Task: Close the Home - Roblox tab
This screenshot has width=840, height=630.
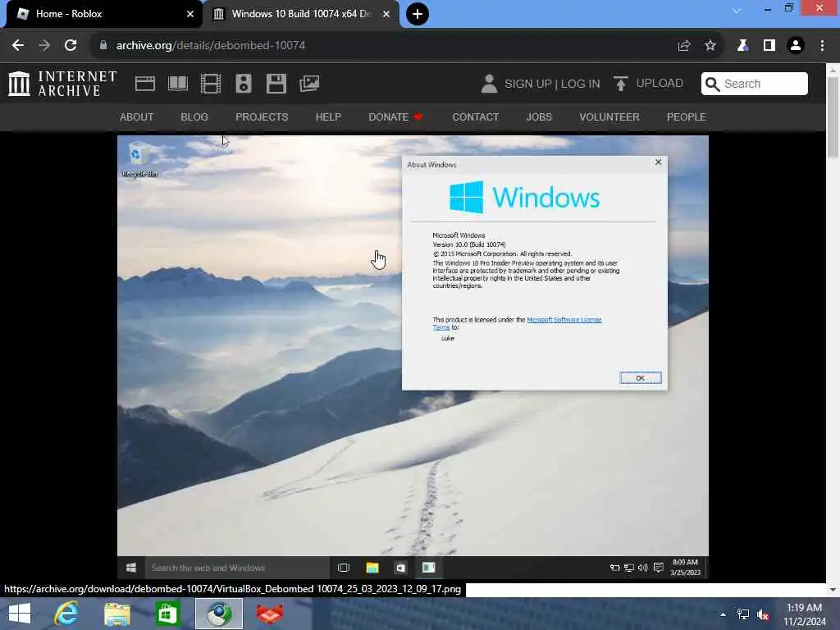Action: (190, 14)
